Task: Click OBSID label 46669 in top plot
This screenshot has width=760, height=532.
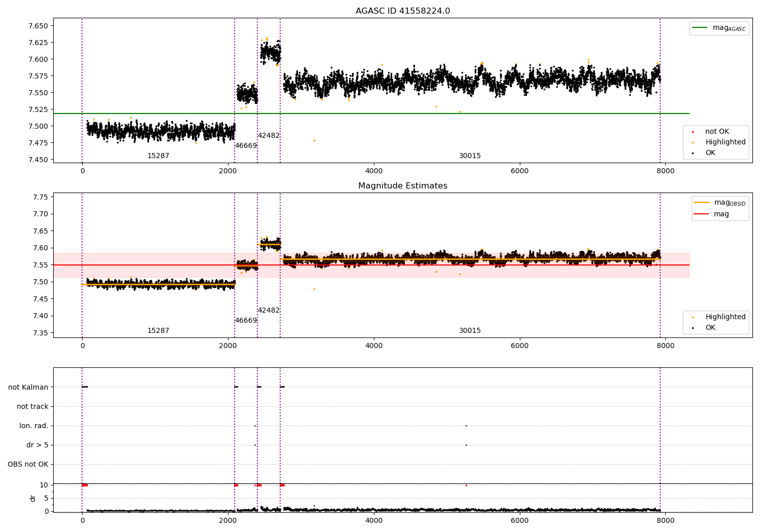Action: 246,146
